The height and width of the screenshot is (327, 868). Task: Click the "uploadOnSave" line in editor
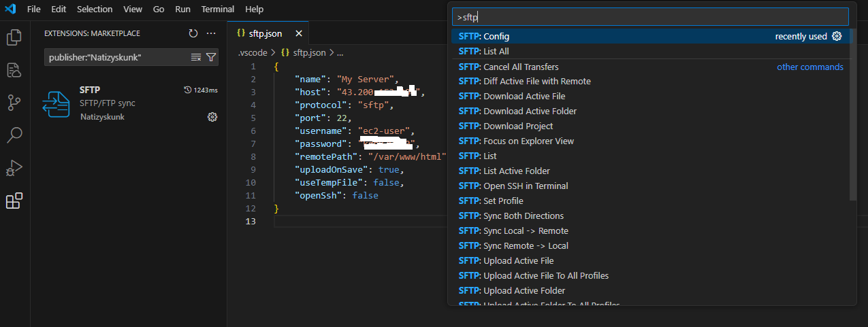(x=349, y=169)
